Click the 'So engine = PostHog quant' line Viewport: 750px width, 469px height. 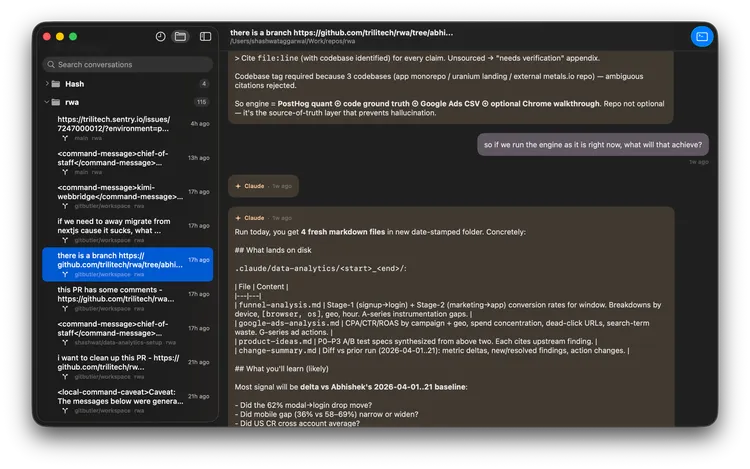[449, 108]
